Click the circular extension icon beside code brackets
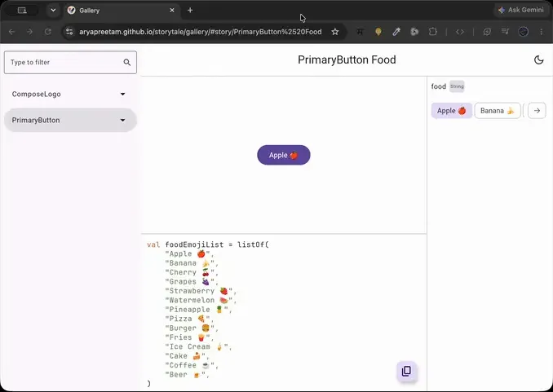The width and height of the screenshot is (553, 392). [487, 32]
